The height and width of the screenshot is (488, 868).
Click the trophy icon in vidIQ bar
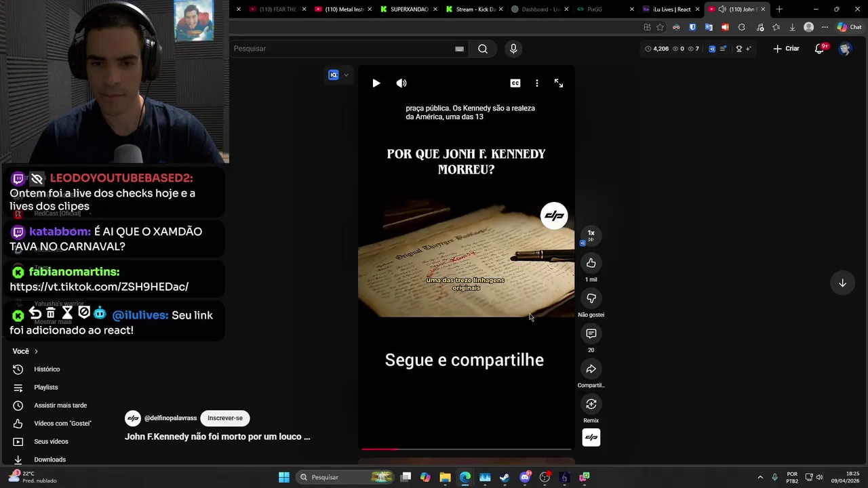click(739, 49)
